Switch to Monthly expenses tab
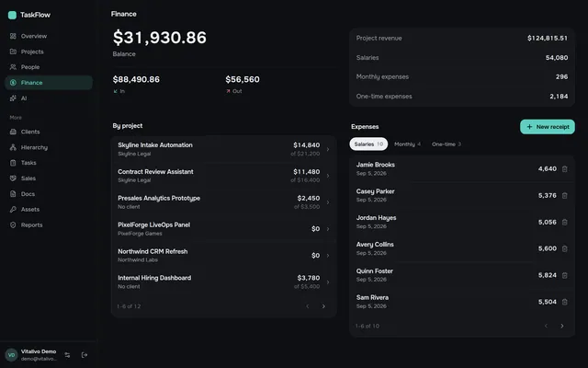Screen dimensions: 588x368 (x=407, y=144)
